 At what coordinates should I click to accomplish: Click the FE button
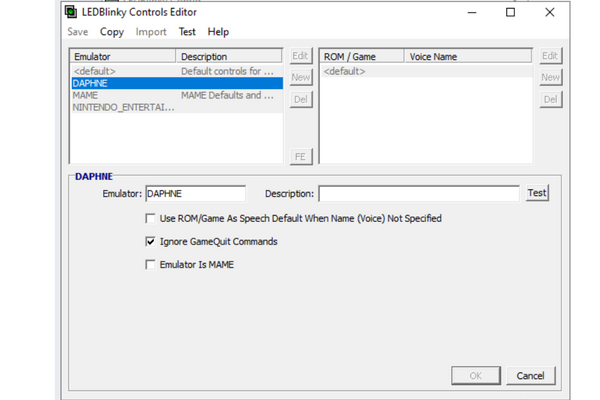click(x=301, y=157)
